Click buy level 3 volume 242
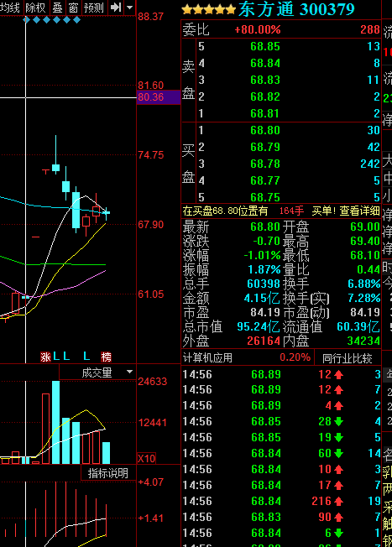The image size is (392, 547). (370, 164)
